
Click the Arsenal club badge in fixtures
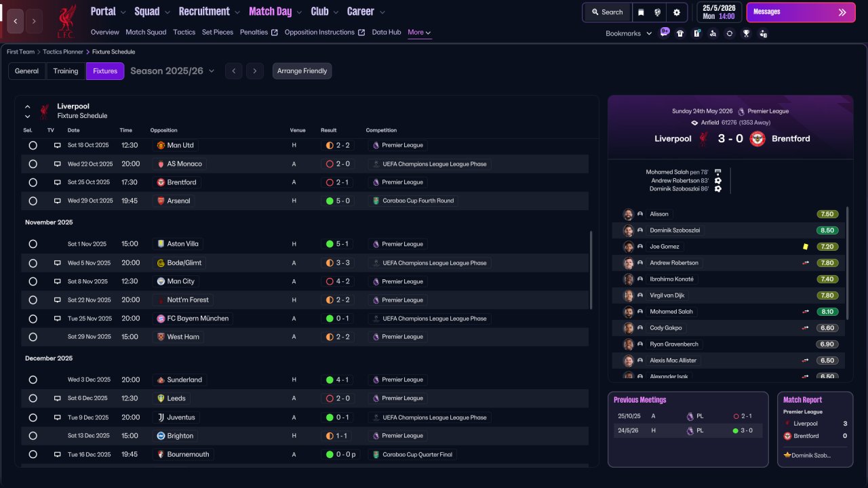161,201
